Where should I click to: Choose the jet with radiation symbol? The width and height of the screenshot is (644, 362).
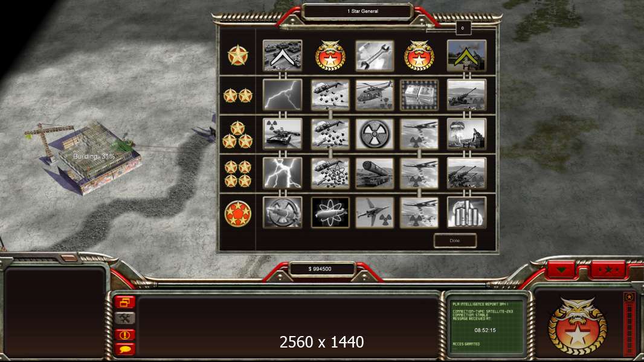[x=374, y=212]
